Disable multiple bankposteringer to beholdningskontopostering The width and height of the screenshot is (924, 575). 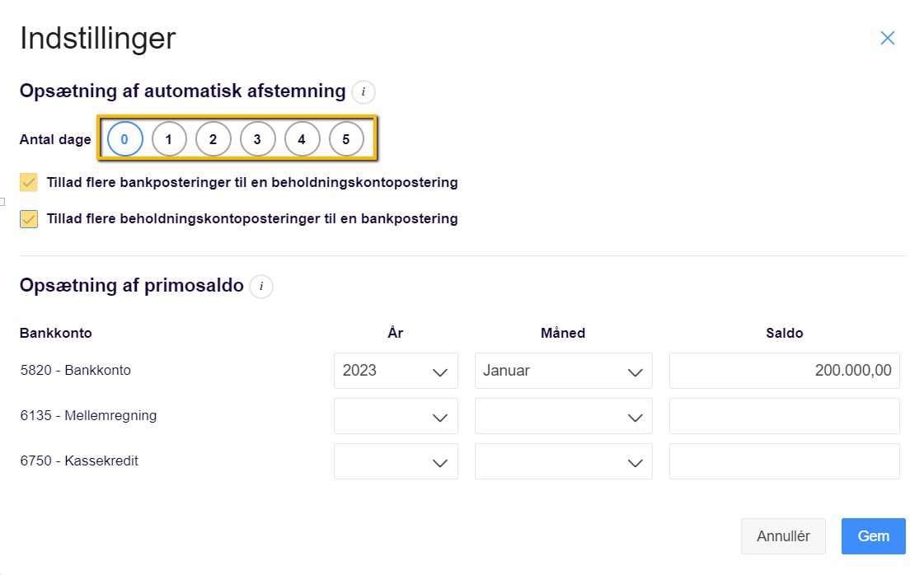[x=29, y=182]
